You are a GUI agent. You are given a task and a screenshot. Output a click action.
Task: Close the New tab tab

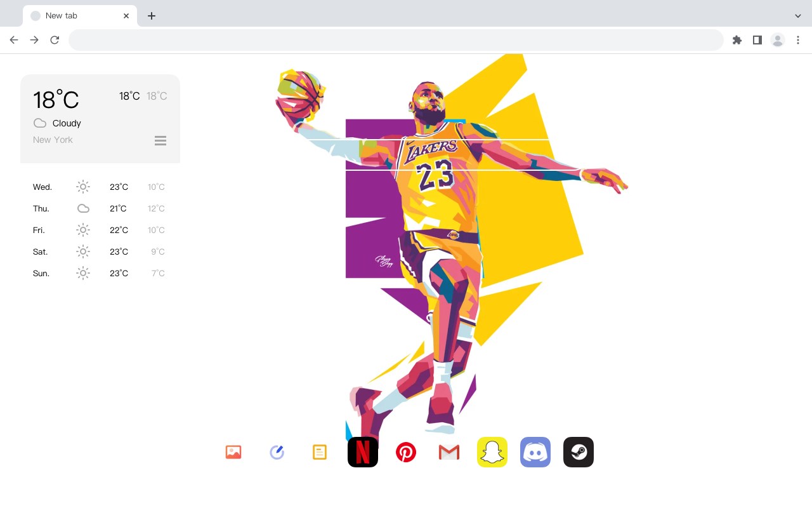coord(127,16)
